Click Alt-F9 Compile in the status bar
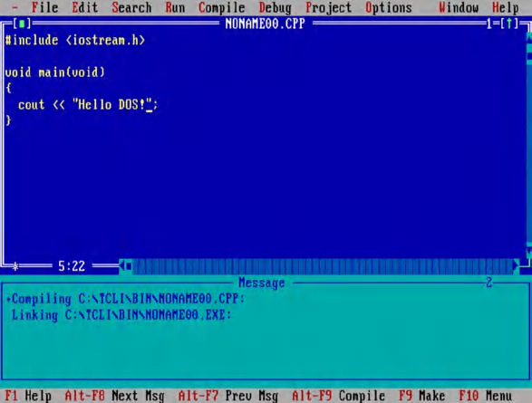532x403 pixels. click(339, 396)
